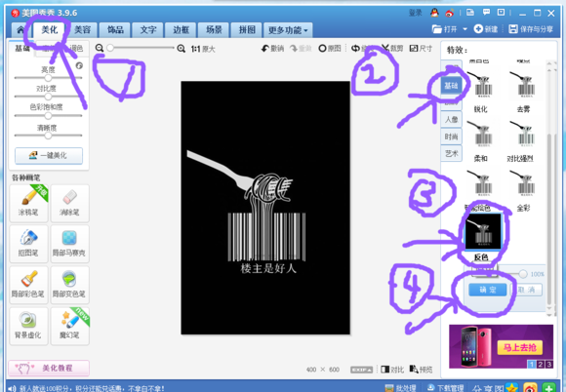Select the 背景虚化 blur tool
The height and width of the screenshot is (392, 566).
[28, 327]
